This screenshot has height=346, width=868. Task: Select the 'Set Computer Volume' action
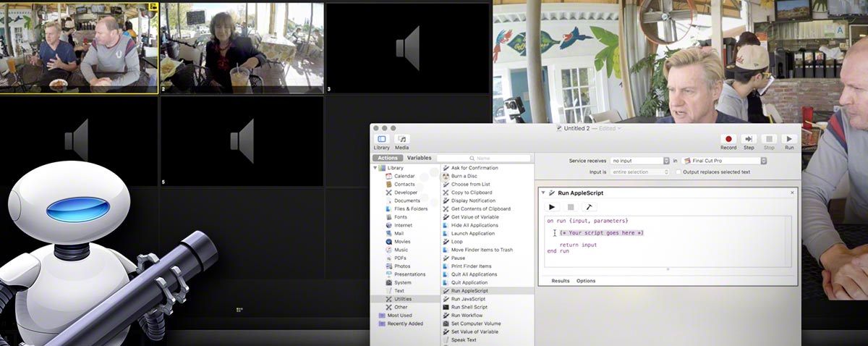coord(471,324)
